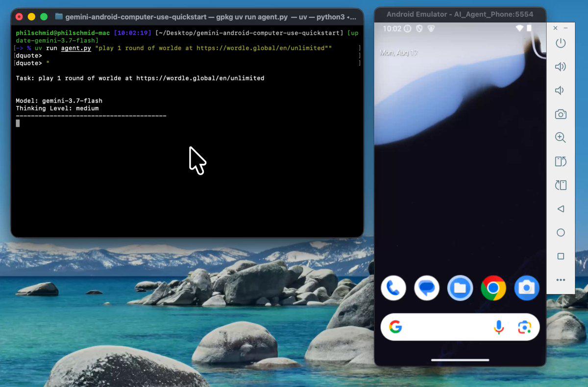Screen dimensions: 588x387
Task: Click the folder icon in terminal title bar
Action: [59, 16]
